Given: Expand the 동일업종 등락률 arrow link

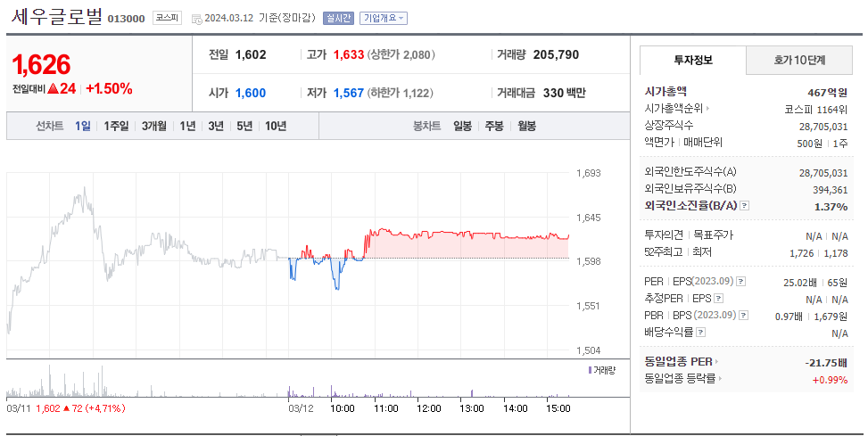Looking at the screenshot, I should pyautogui.click(x=720, y=378).
